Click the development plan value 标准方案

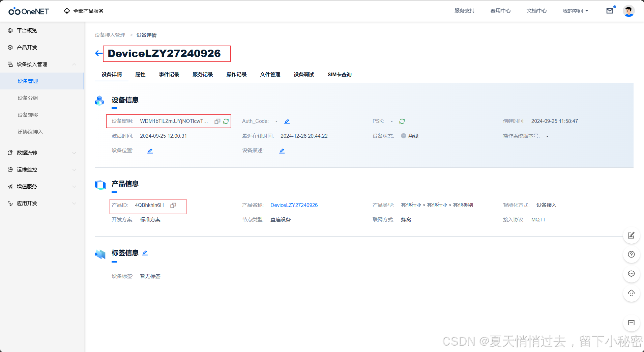(x=150, y=220)
